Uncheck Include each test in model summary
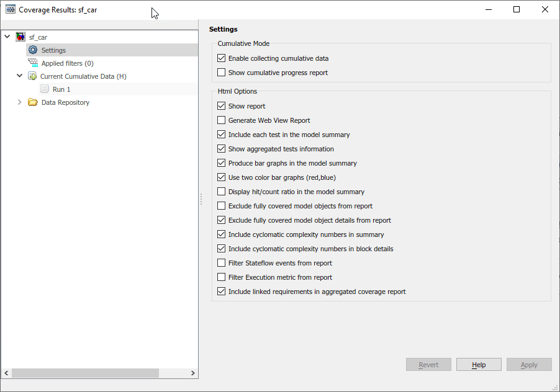The width and height of the screenshot is (560, 392). [221, 135]
